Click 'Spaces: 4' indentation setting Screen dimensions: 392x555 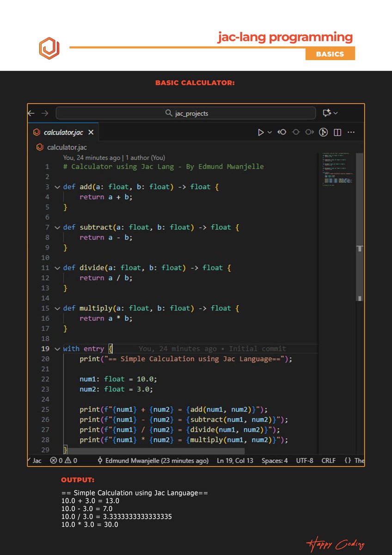click(x=275, y=461)
